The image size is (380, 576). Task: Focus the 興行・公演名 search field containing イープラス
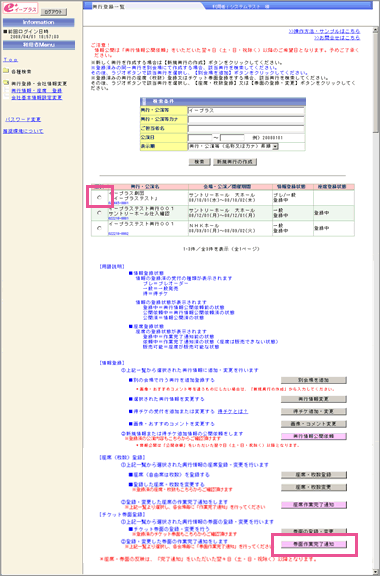(246, 111)
